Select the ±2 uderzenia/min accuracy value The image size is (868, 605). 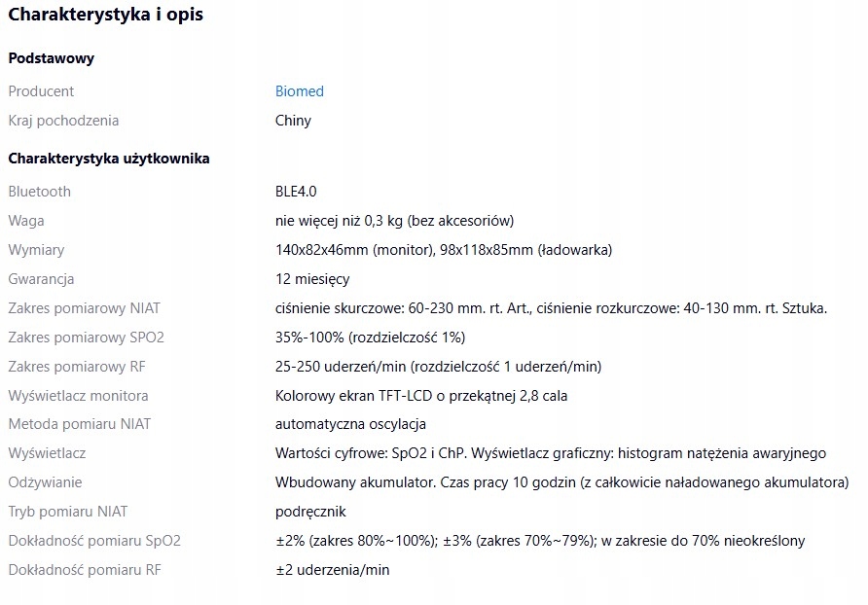click(332, 570)
